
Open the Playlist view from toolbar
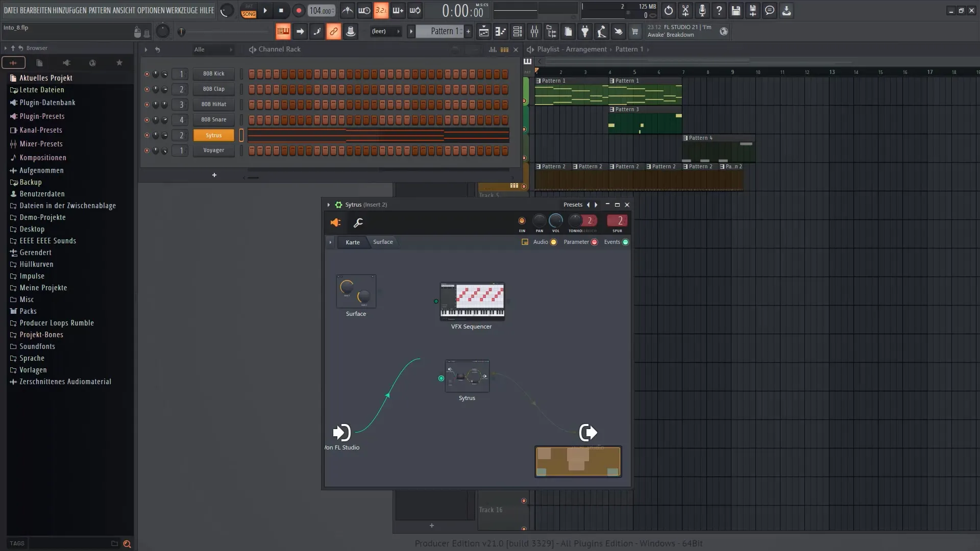(484, 32)
